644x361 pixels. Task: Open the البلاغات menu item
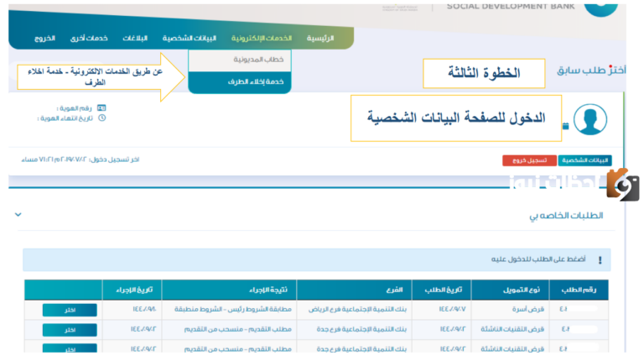tap(135, 39)
